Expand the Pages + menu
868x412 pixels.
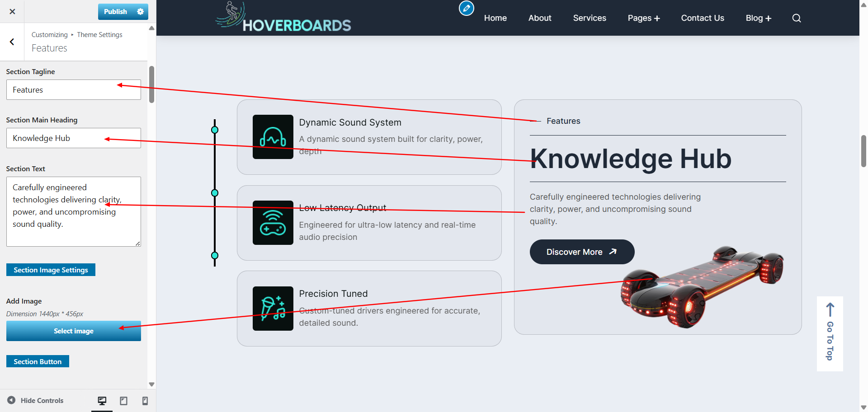point(644,18)
